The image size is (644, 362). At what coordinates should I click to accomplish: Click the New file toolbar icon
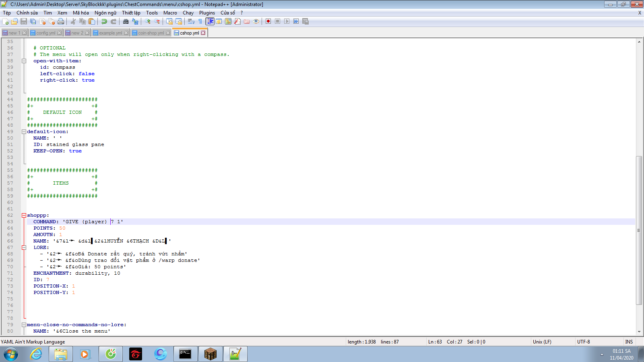point(6,21)
